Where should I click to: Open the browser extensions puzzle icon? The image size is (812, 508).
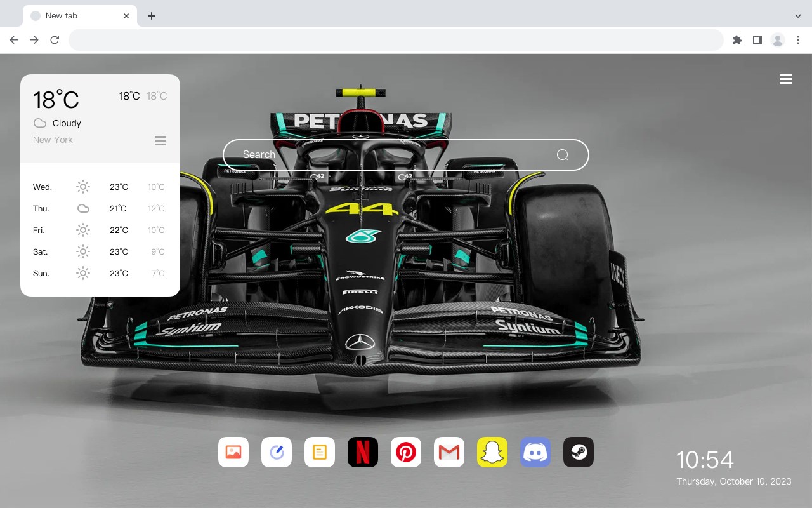pos(737,40)
